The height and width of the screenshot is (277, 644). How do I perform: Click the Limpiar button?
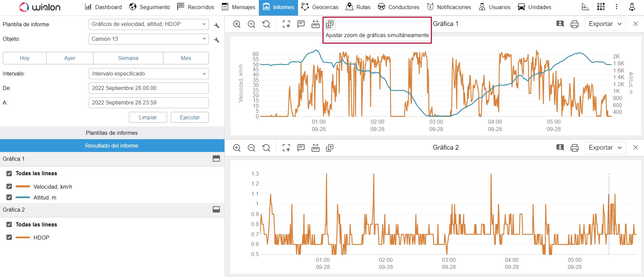(148, 117)
